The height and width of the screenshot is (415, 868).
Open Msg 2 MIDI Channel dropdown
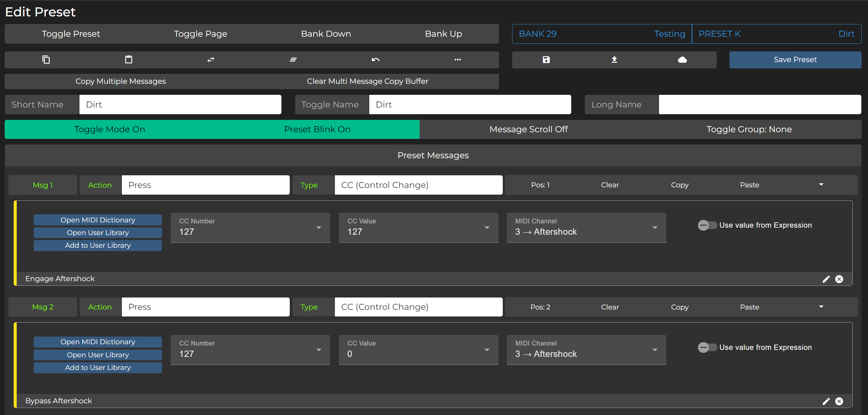coord(654,350)
